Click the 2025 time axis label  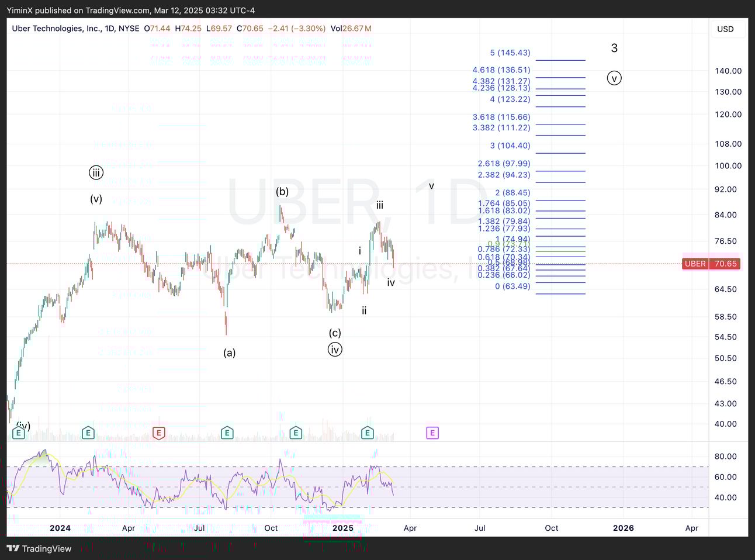point(343,528)
